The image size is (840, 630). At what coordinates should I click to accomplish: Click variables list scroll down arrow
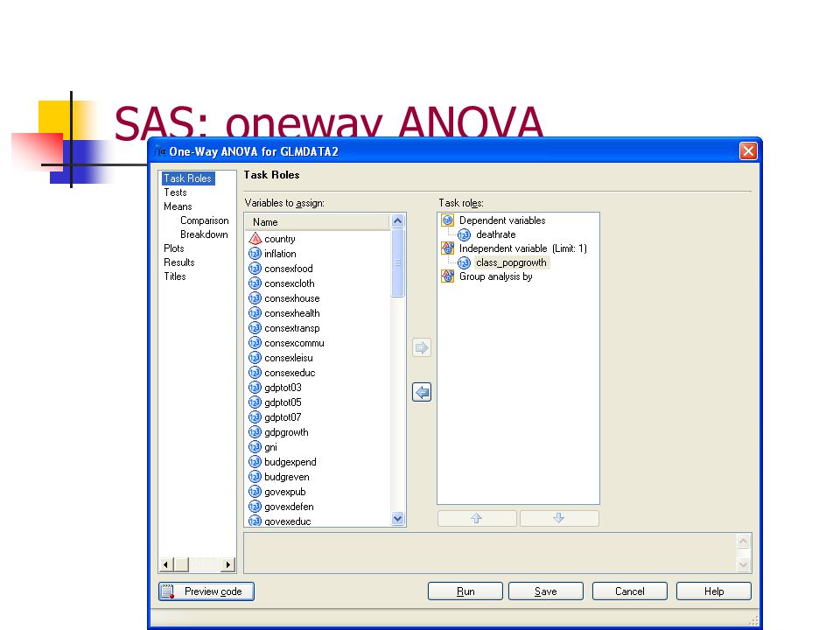click(397, 518)
